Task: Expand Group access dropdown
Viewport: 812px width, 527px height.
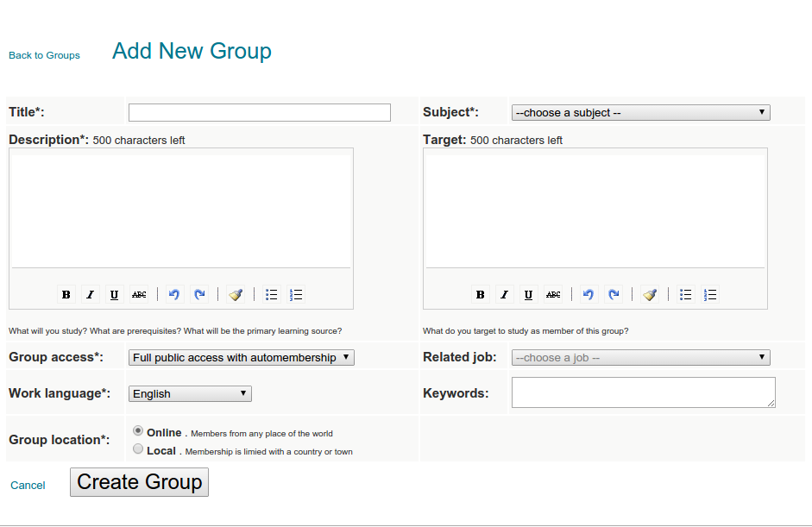Action: tap(241, 358)
